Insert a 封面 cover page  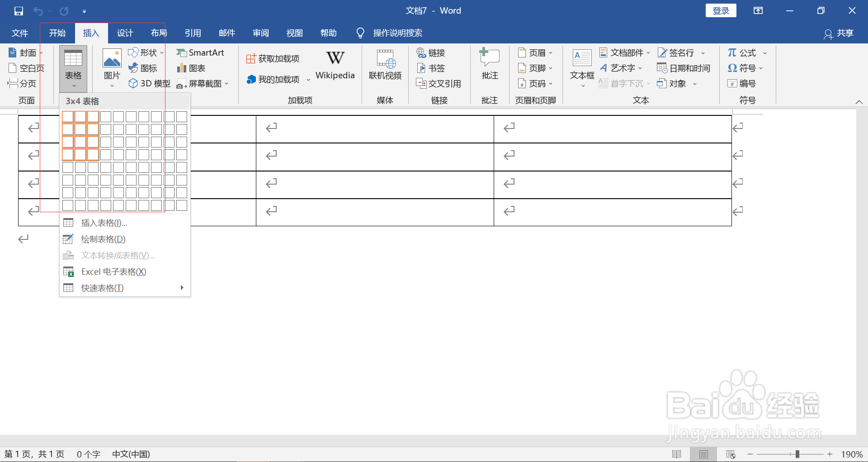(26, 53)
